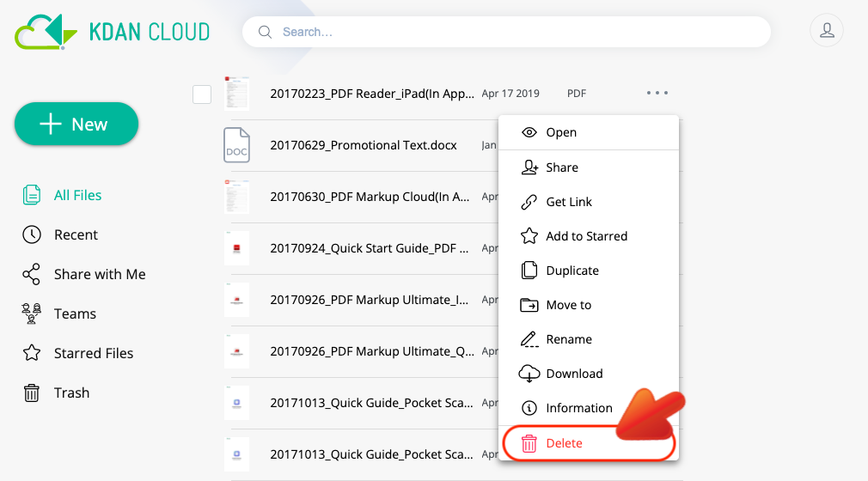Click the Recent clock icon
868x481 pixels.
32,234
